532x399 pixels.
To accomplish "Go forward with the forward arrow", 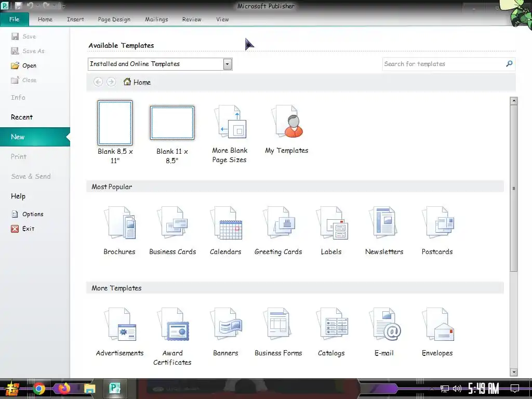I will (x=111, y=82).
